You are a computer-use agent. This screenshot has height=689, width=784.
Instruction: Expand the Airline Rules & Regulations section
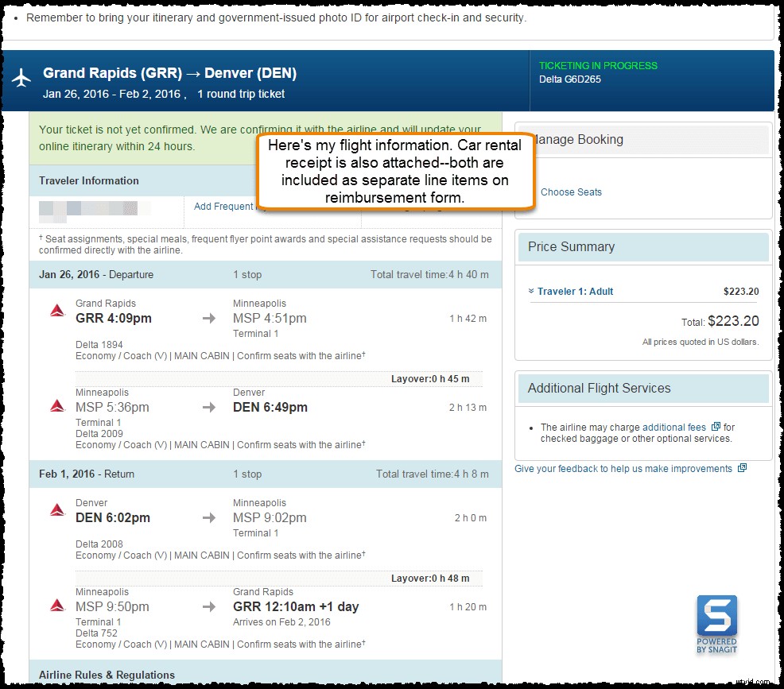point(106,675)
